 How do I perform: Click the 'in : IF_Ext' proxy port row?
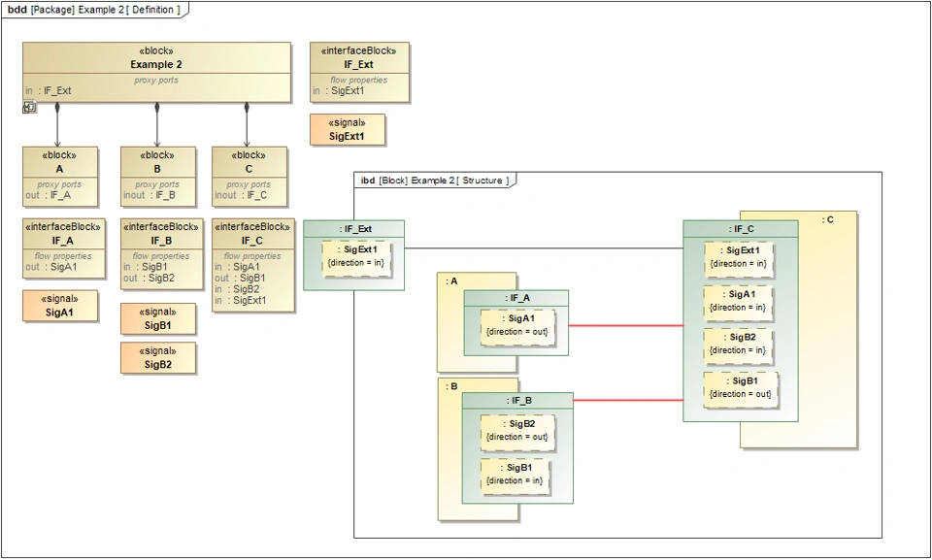click(49, 90)
